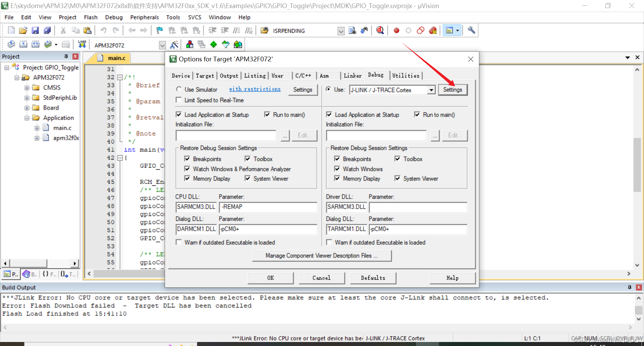The height and width of the screenshot is (346, 644).
Task: Click the simulator Settings button
Action: coord(303,90)
